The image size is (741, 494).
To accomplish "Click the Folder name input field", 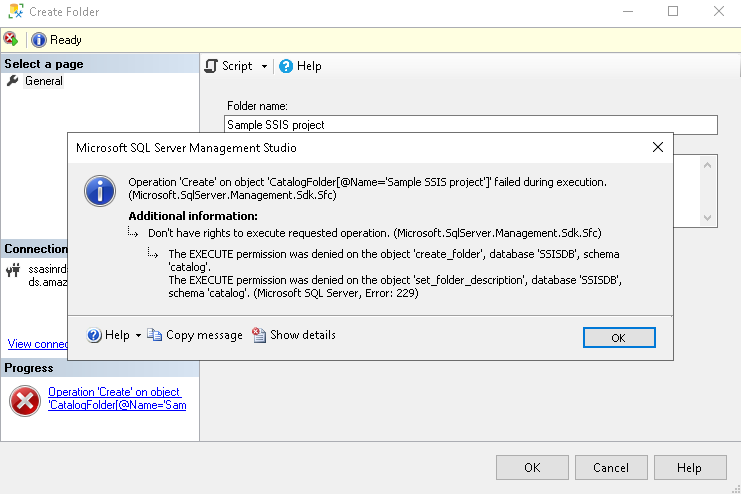I will tap(471, 125).
